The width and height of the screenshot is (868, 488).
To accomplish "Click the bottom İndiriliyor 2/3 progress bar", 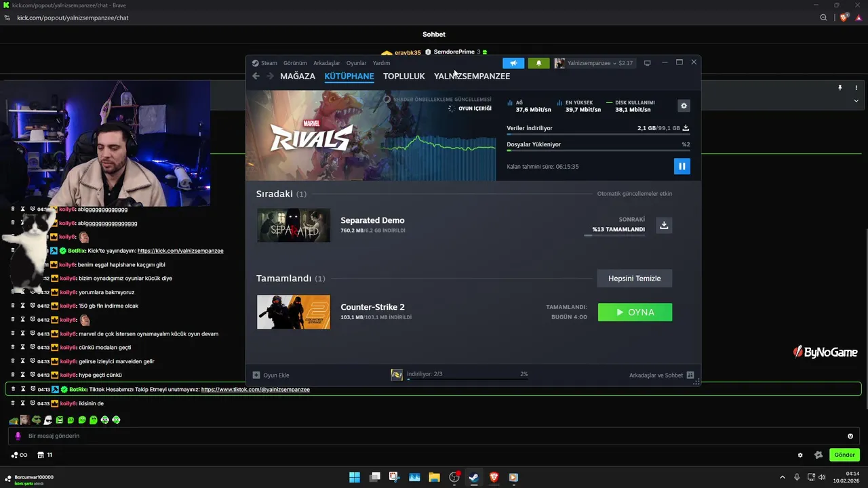I will point(467,380).
